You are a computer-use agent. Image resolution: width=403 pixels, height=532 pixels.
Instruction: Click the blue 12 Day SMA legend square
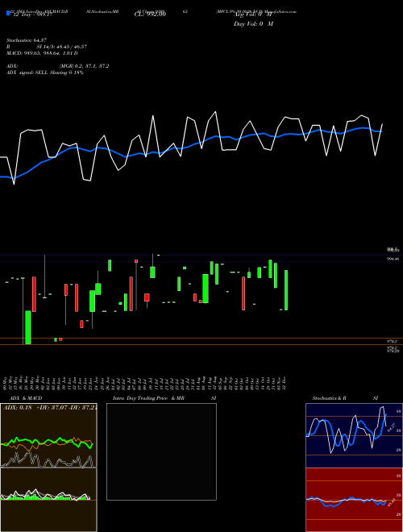coord(8,13)
